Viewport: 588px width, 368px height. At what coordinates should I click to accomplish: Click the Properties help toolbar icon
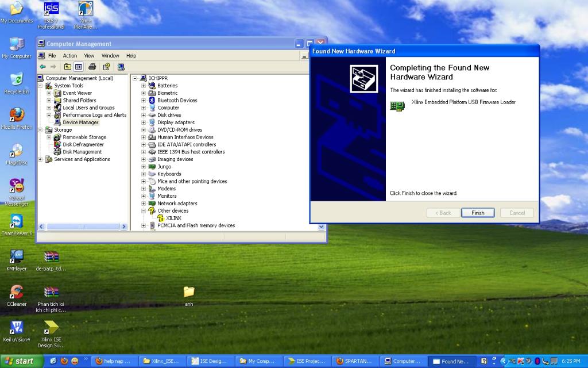pos(106,67)
